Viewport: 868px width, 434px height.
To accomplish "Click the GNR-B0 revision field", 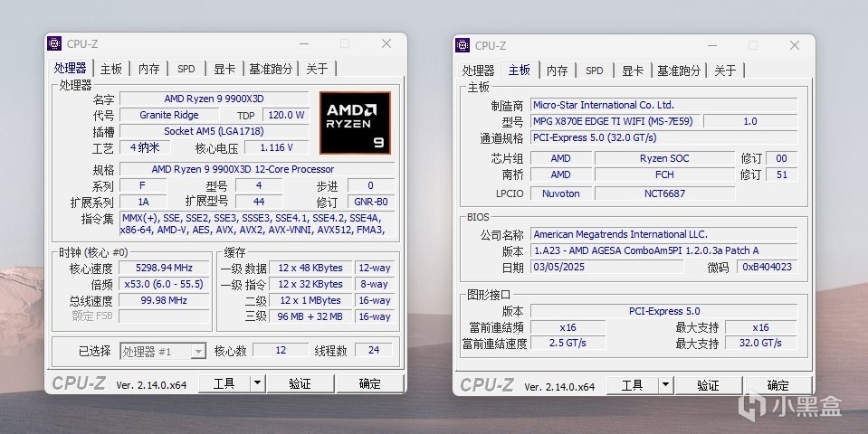I will click(370, 202).
